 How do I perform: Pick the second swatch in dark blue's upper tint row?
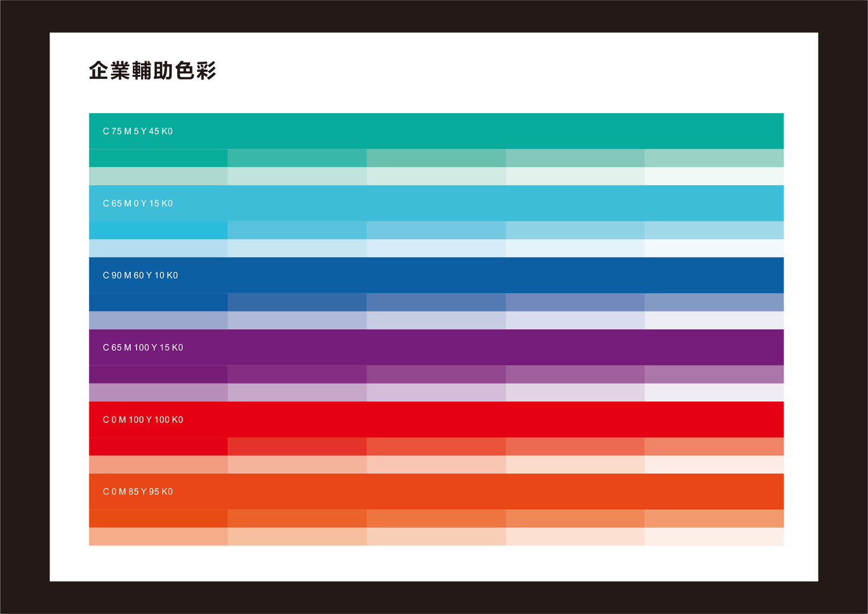pos(297,302)
